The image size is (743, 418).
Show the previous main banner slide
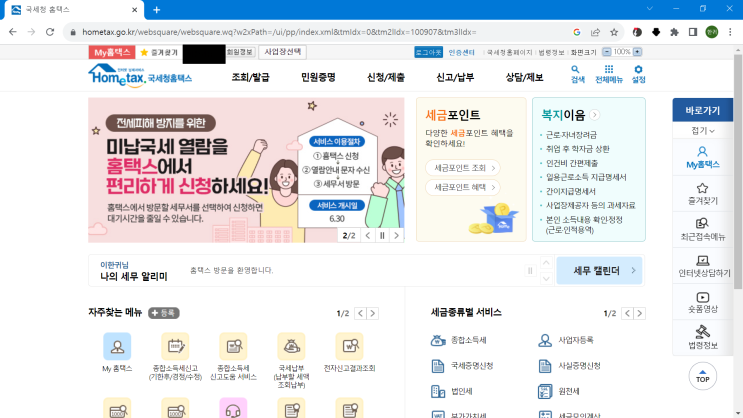368,235
